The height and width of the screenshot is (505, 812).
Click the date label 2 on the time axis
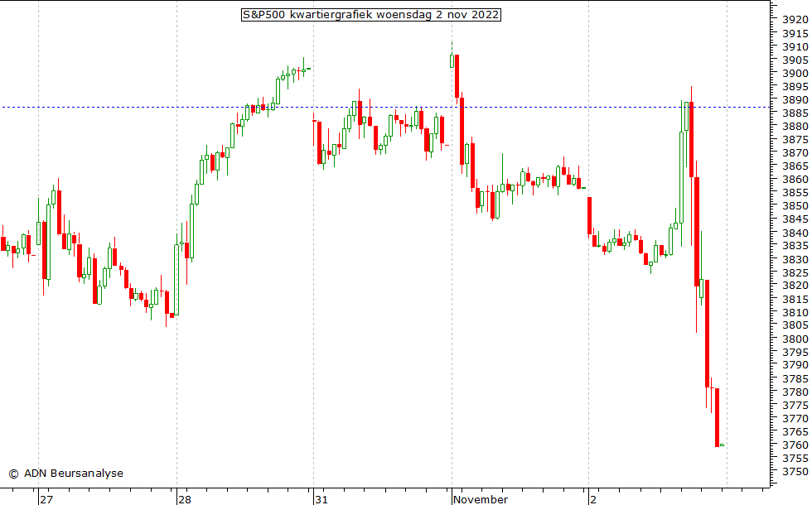tap(593, 499)
